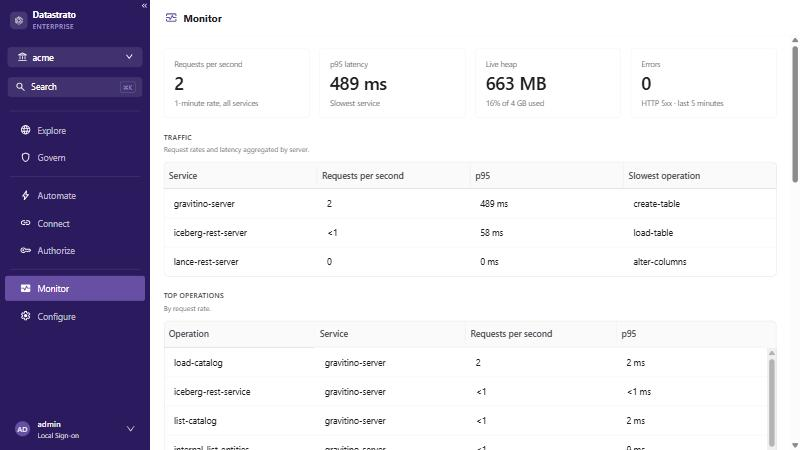Image resolution: width=800 pixels, height=450 pixels.
Task: Click the Datastrato logo icon
Action: click(19, 20)
